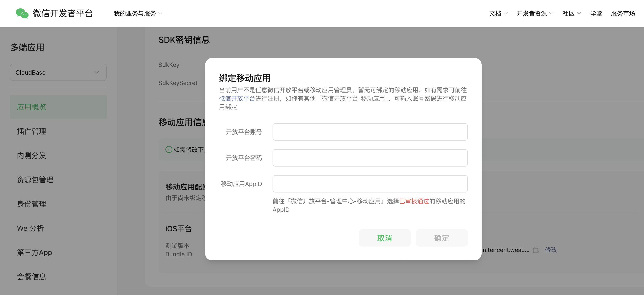This screenshot has height=295, width=644.
Task: Focus the 移动应用AppID input field
Action: point(370,184)
